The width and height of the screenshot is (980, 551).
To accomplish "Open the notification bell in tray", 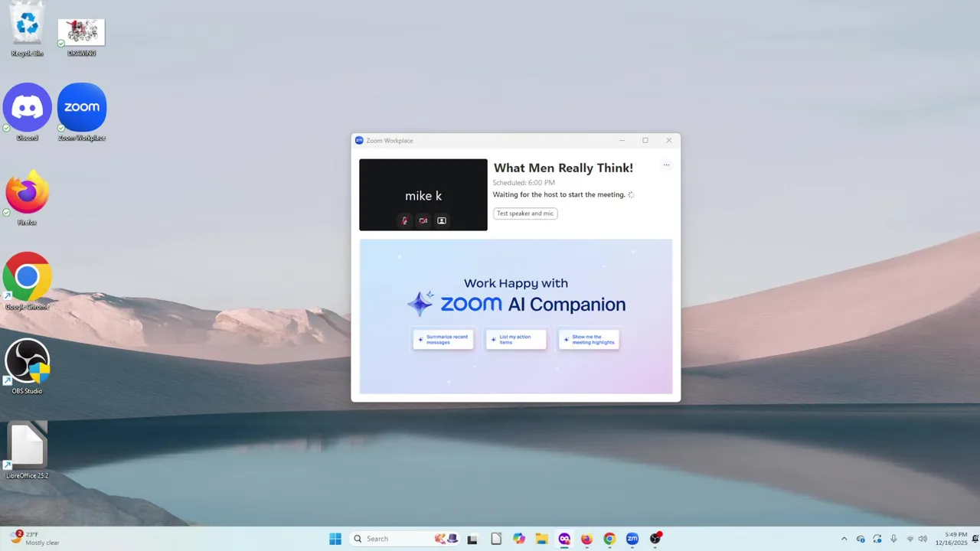I will click(x=975, y=539).
